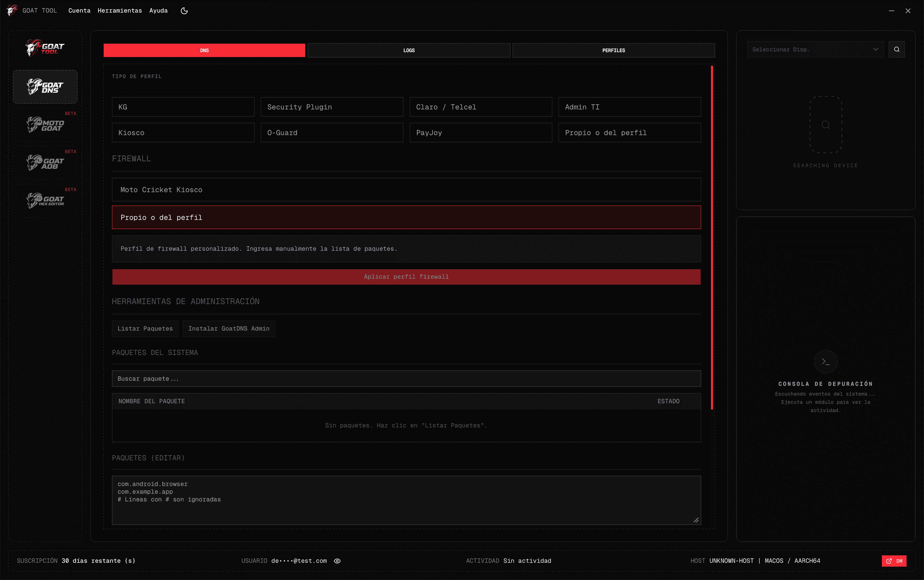Click the Sin actividad status text
Image resolution: width=924 pixels, height=580 pixels.
coord(527,561)
